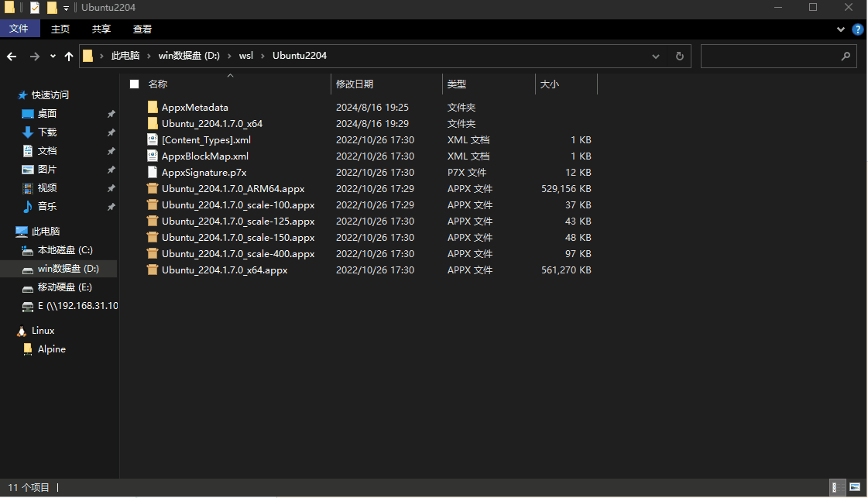Click the New folder quick access icon

point(52,8)
